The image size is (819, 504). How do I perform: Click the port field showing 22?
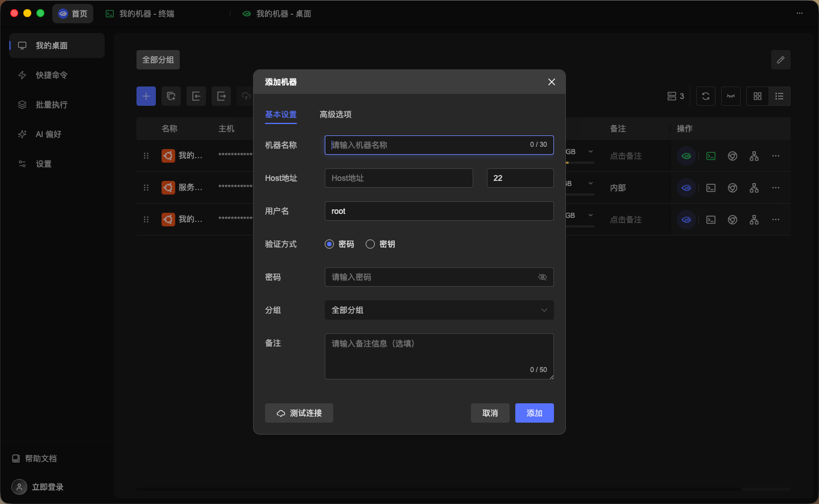click(520, 178)
